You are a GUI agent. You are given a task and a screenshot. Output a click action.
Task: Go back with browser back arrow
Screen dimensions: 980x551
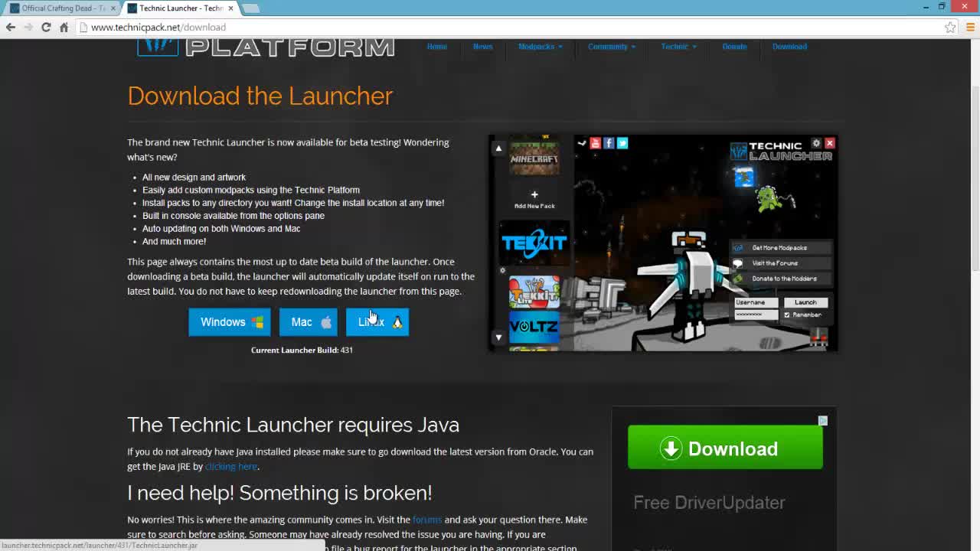(11, 27)
